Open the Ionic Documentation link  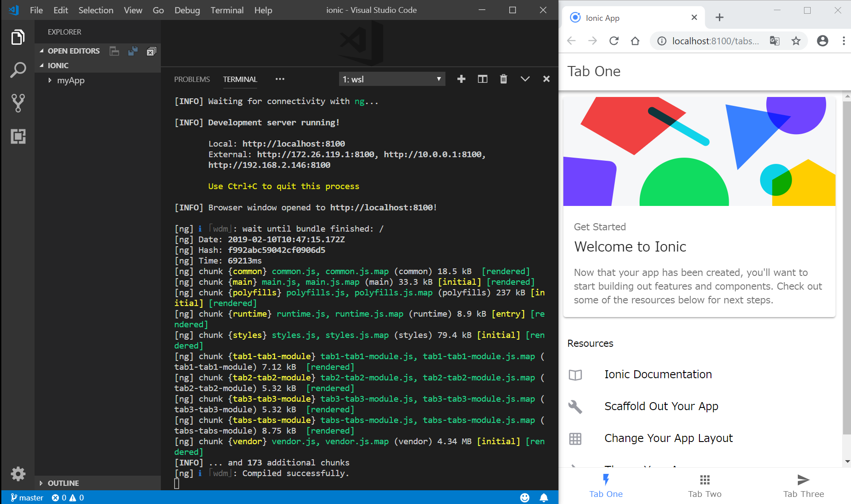[x=658, y=375]
